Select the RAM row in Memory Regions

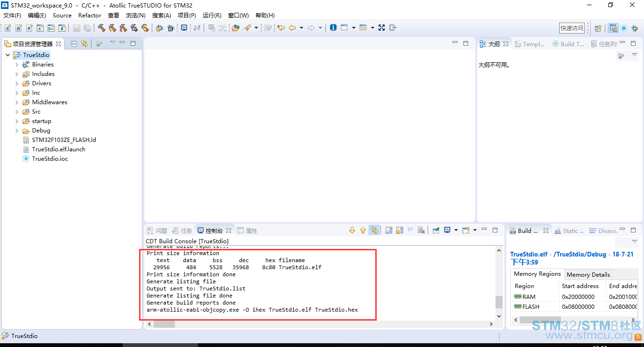point(574,297)
